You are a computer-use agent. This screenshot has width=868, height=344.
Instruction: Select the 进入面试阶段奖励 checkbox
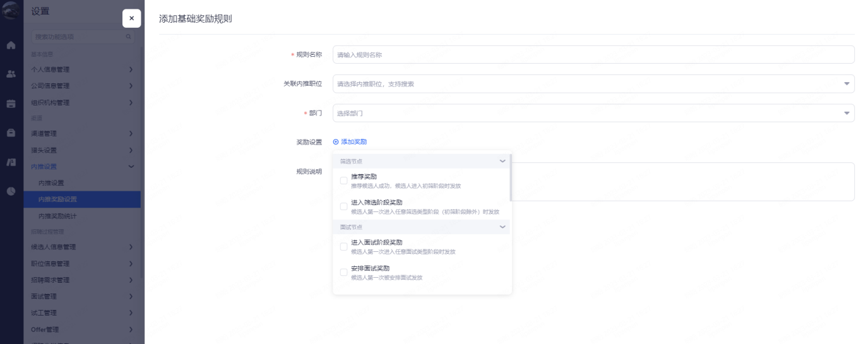343,246
